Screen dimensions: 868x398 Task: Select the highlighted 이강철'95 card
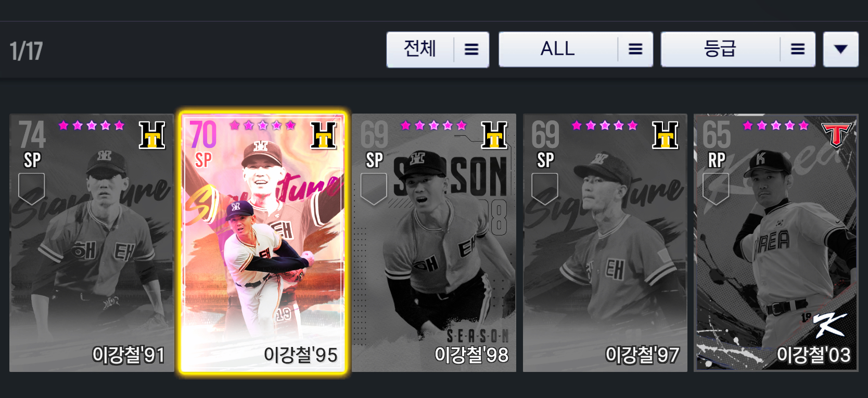(263, 243)
